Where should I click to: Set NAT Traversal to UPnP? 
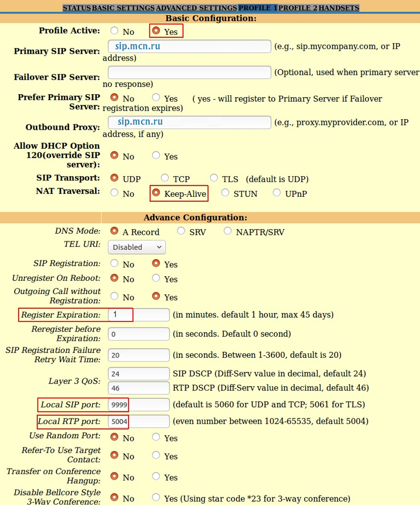pos(277,193)
